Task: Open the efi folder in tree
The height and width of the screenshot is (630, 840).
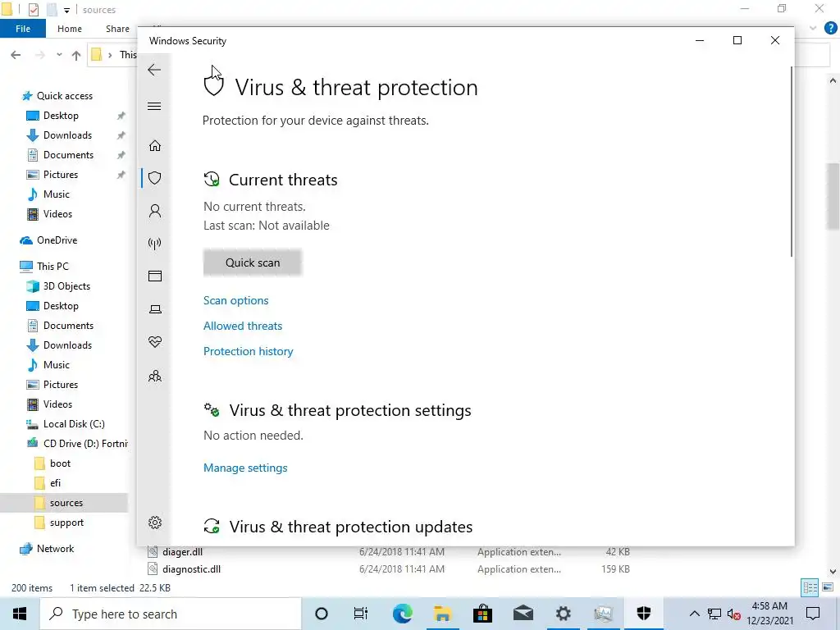Action: pyautogui.click(x=55, y=483)
